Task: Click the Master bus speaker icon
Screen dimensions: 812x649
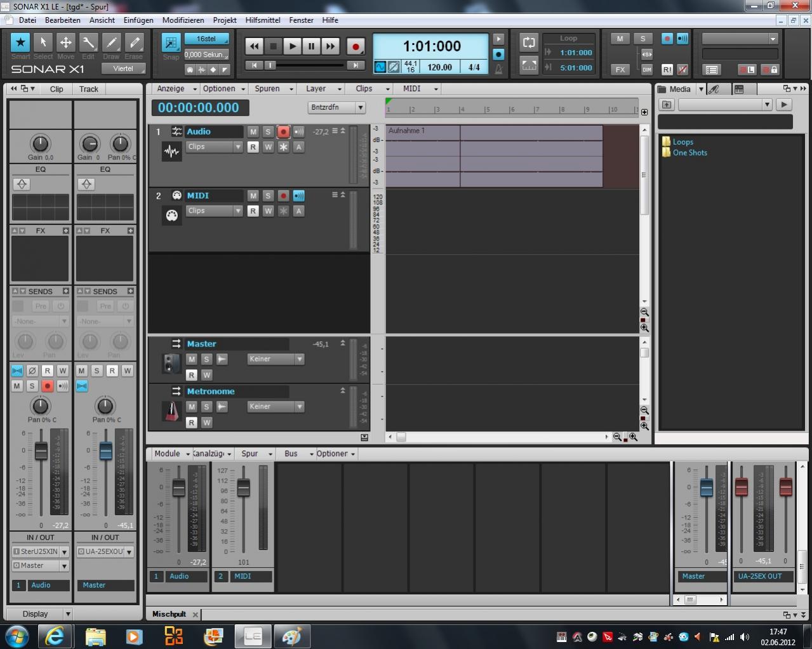Action: (x=171, y=364)
